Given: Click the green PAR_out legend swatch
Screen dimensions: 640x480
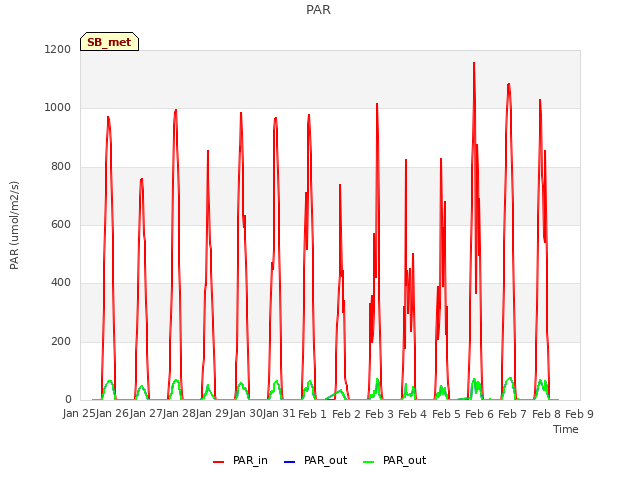Looking at the screenshot, I should (368, 462).
